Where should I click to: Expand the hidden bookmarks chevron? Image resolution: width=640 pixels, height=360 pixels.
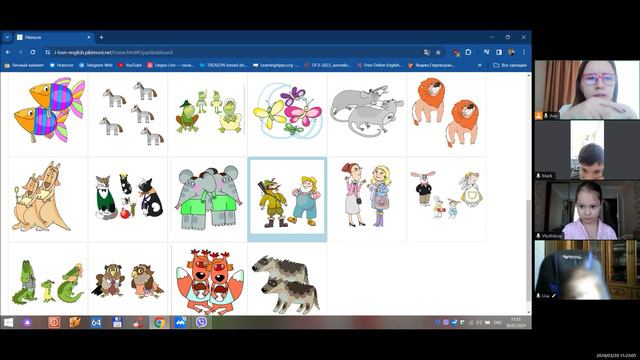[x=480, y=65]
